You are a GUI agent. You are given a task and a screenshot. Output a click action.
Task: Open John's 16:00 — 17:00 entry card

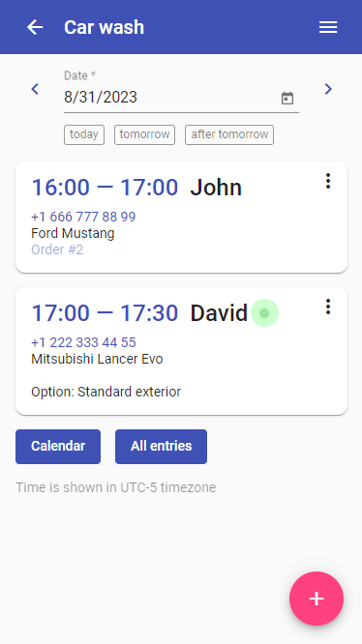pyautogui.click(x=181, y=218)
